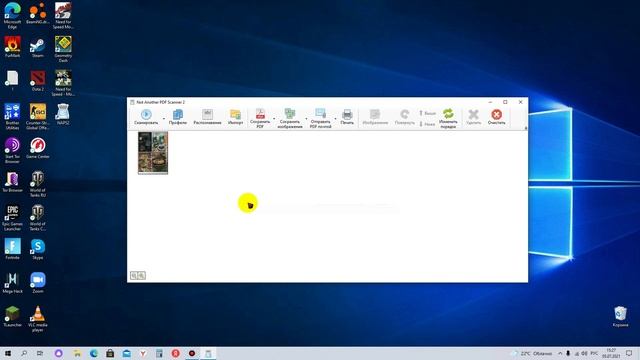Expand the email PDF dropdown arrow
This screenshot has height=360, width=640.
click(336, 119)
